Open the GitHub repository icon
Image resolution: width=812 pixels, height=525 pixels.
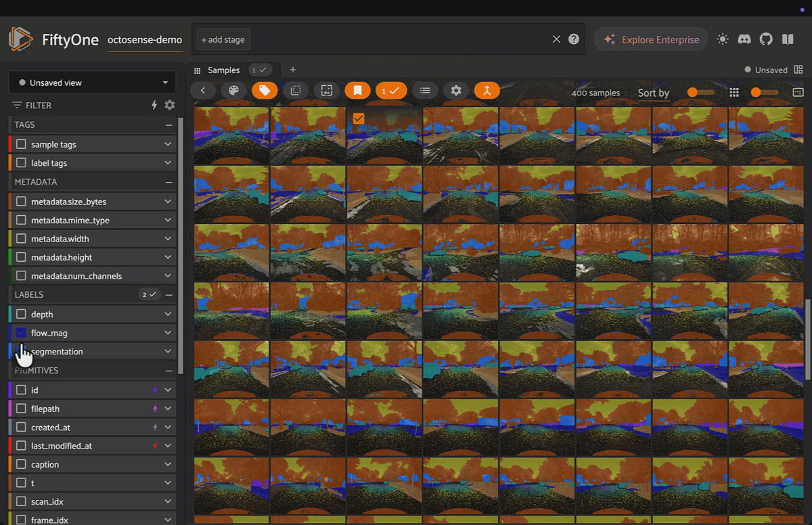[766, 39]
